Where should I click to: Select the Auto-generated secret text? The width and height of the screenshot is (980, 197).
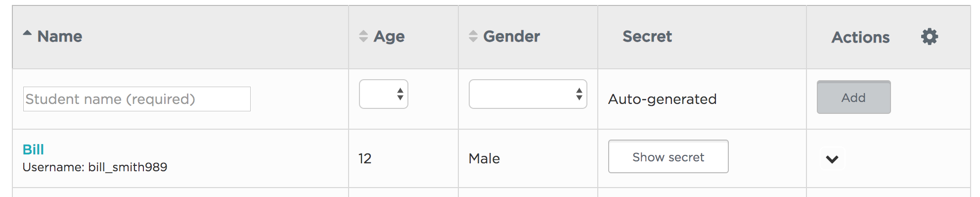click(x=663, y=99)
